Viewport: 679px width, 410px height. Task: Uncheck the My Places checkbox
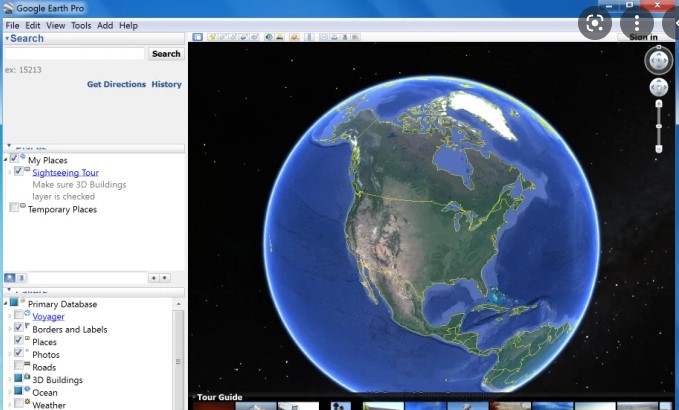point(14,158)
